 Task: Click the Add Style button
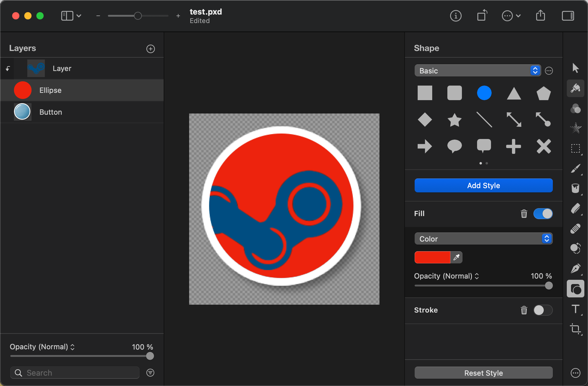(x=484, y=185)
